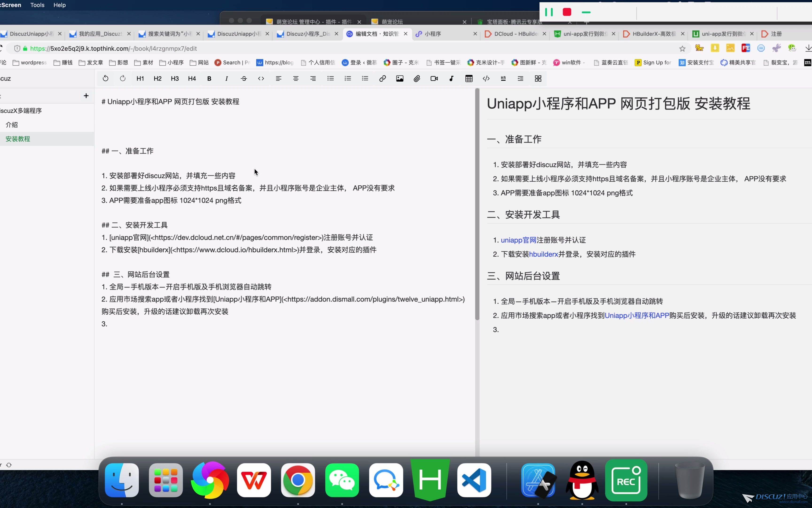Open the Sign Up for bookmark
Screen dimensions: 812x508
coord(653,63)
